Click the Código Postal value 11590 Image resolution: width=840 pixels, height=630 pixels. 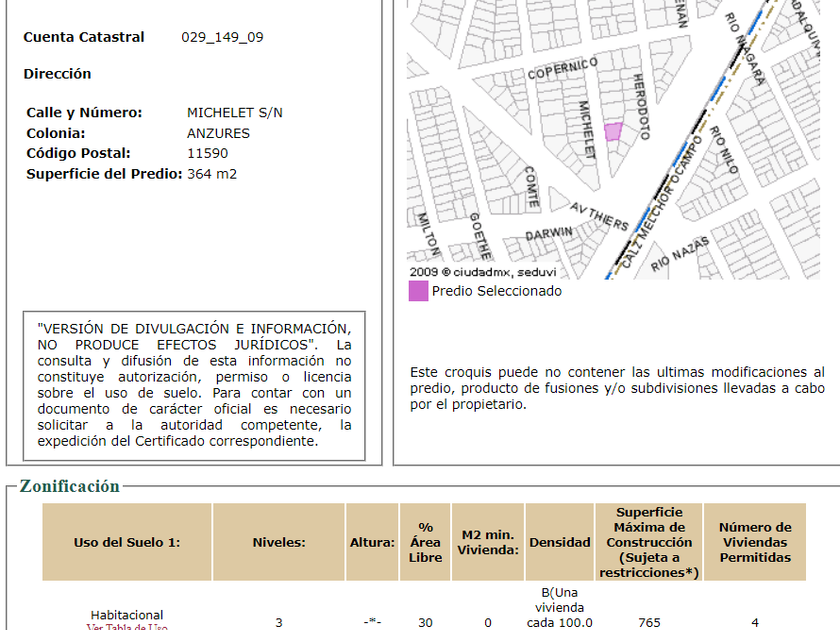[x=207, y=153]
